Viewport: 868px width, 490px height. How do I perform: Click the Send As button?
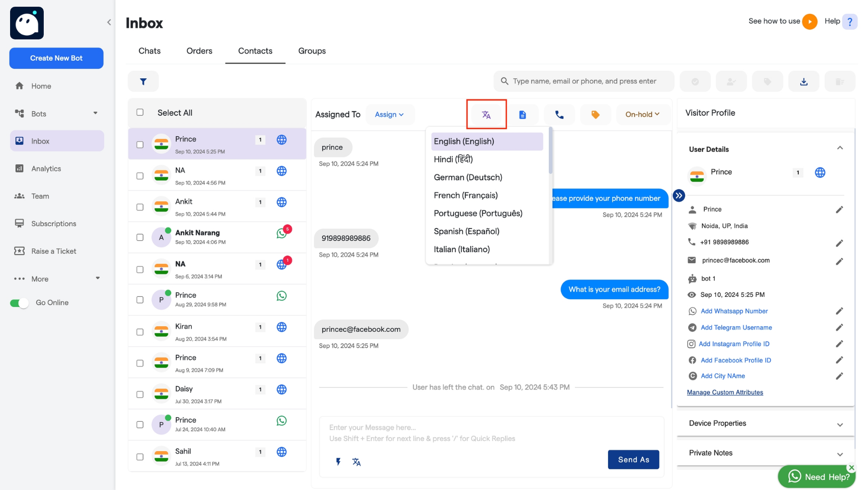click(x=633, y=460)
